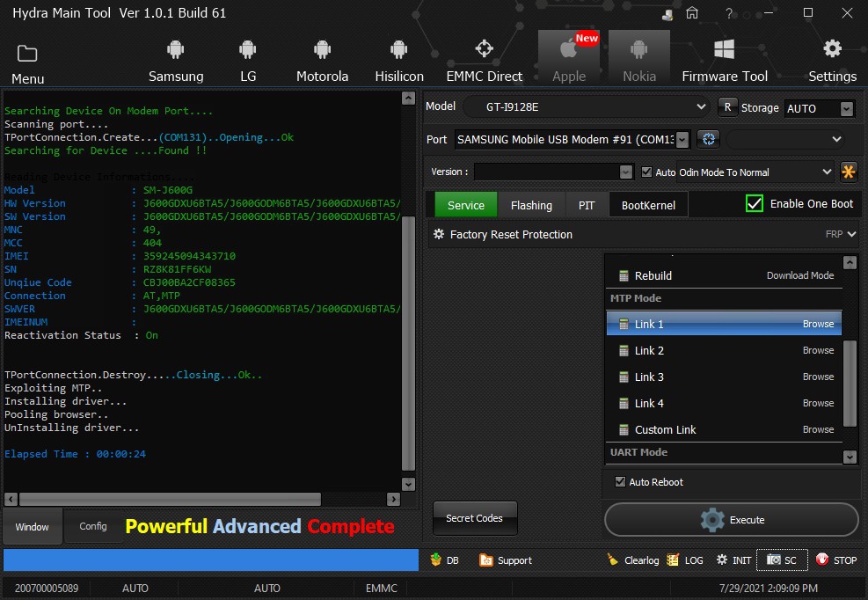
Task: Select Link 3 in MTP Mode
Action: point(724,377)
